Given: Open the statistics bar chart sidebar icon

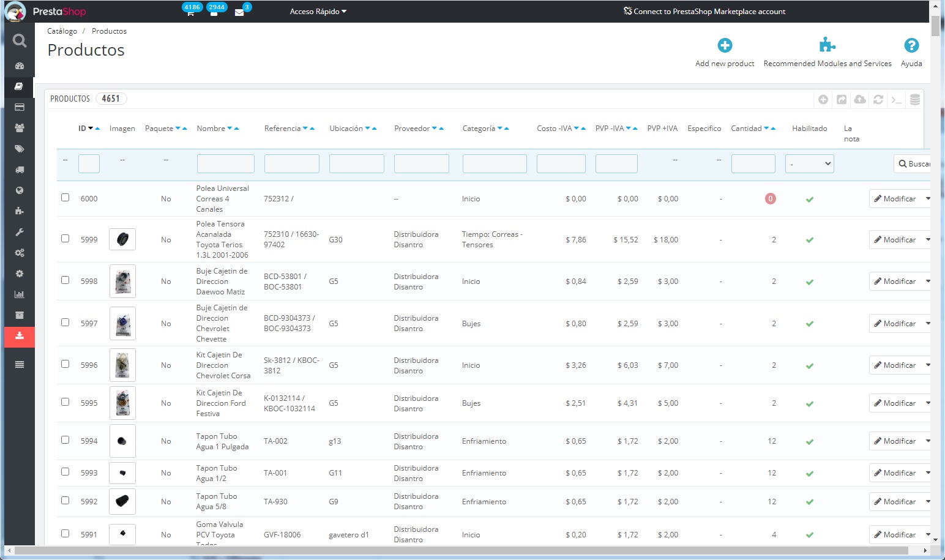Looking at the screenshot, I should pos(20,294).
